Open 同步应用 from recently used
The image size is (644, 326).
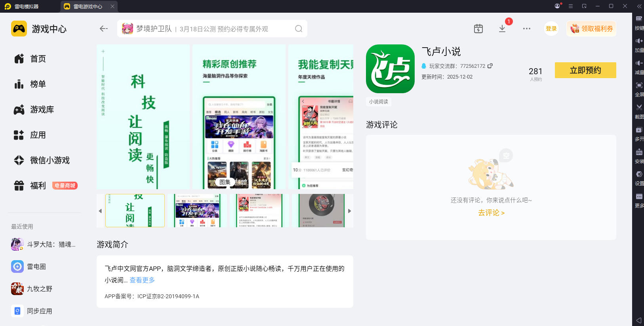click(32, 311)
